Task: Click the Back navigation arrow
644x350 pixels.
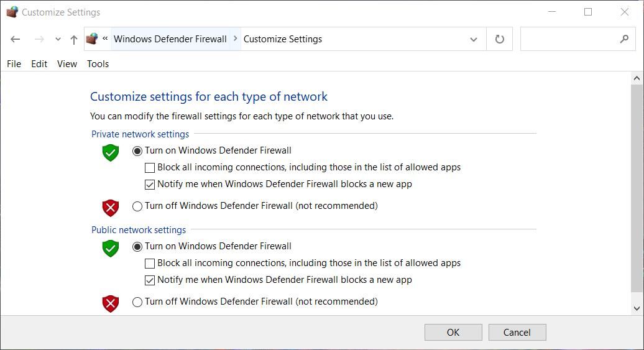Action: 16,39
